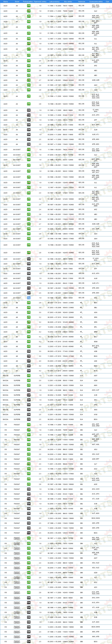This screenshot has height=644, width=112.
Task: Click petrol icon in Audi A8 BBJ row
Action: click(x=29, y=308)
